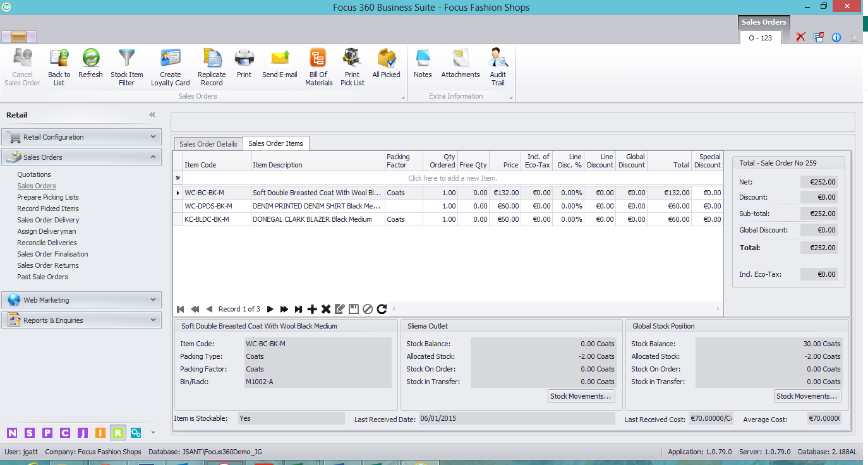Open Global Stock Position Stock Movements button

pyautogui.click(x=807, y=396)
